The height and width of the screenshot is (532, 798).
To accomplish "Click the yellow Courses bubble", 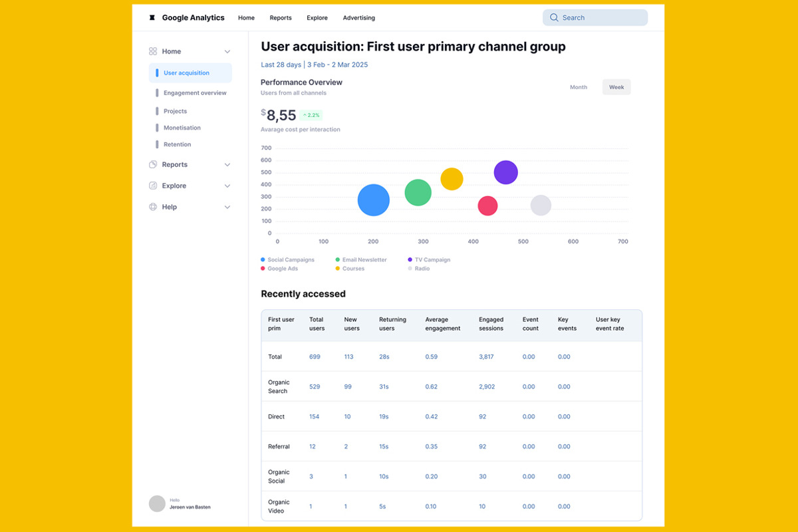I will point(452,179).
